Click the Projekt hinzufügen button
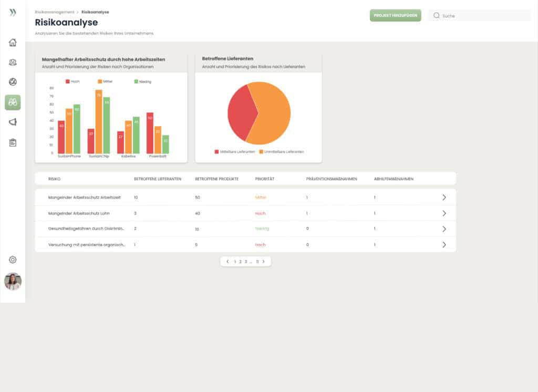 [x=395, y=15]
